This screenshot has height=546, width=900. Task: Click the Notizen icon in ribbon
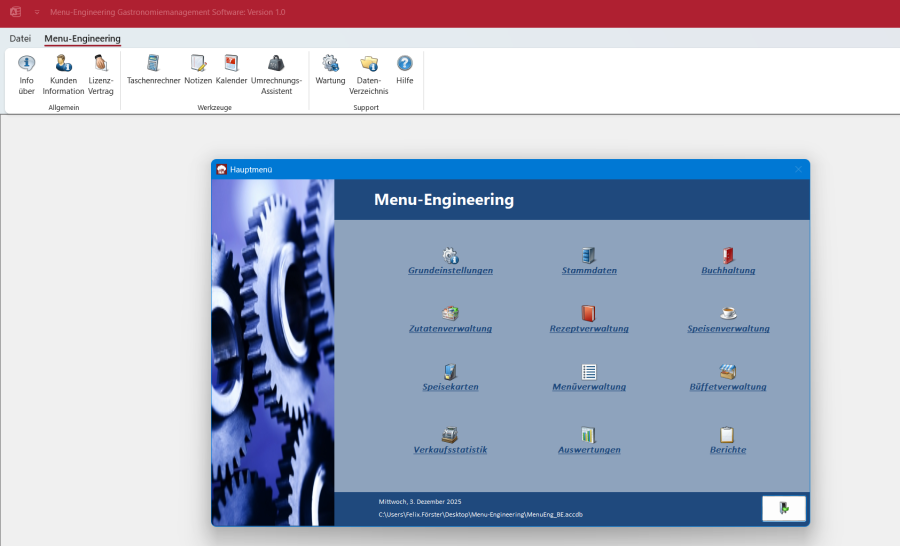198,69
